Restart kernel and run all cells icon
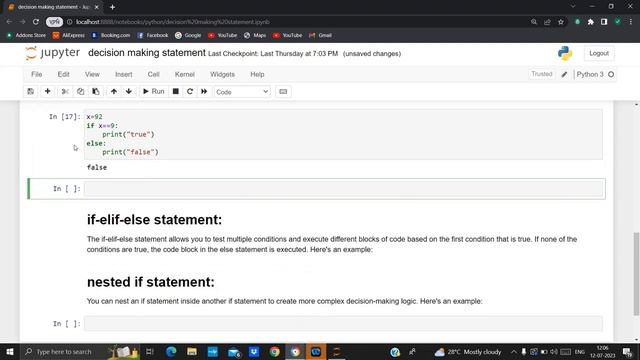This screenshot has height=360, width=640. [x=204, y=91]
